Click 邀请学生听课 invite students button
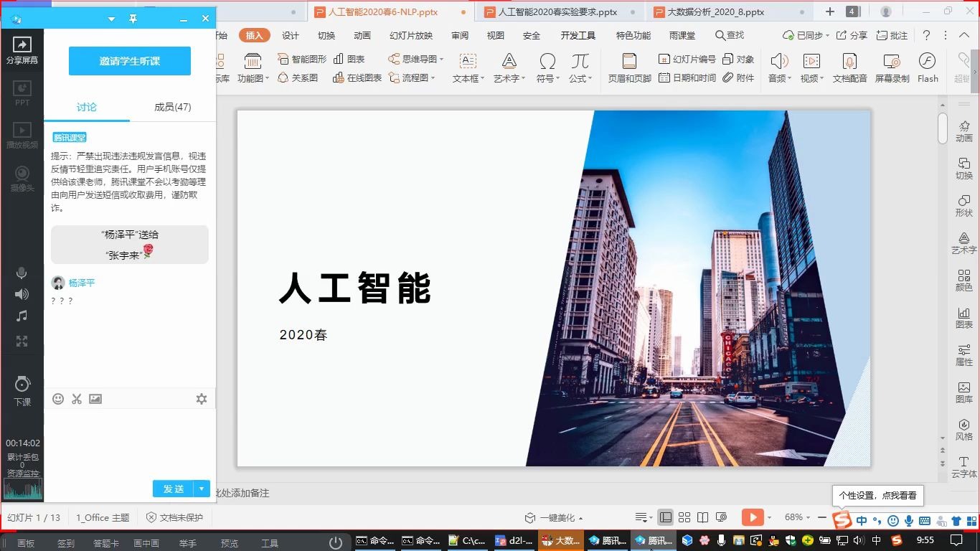 tap(130, 61)
